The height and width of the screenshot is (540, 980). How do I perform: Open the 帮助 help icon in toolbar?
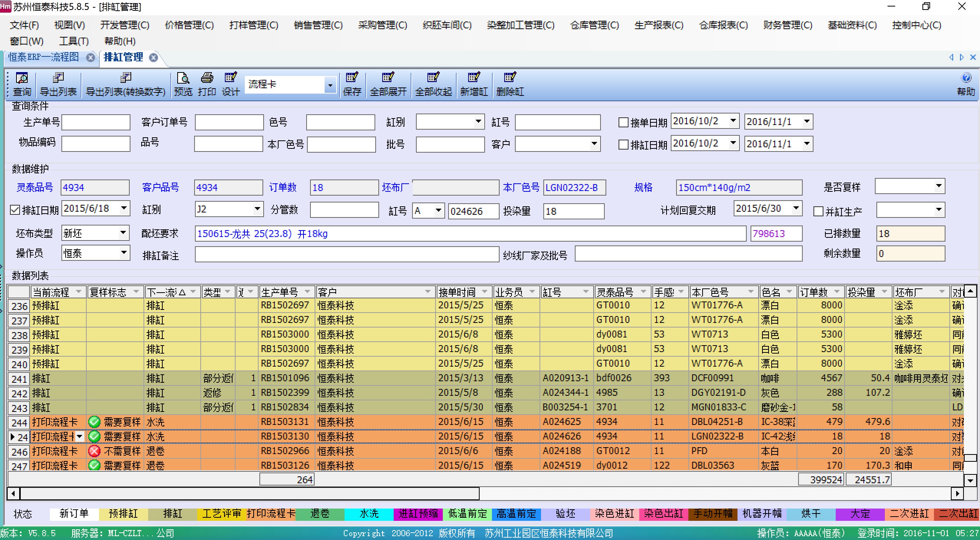click(x=966, y=84)
